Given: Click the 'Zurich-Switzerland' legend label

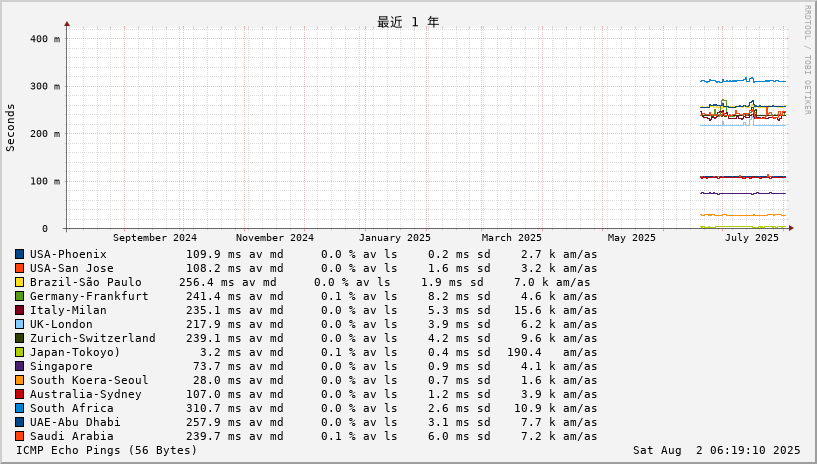Looking at the screenshot, I should click(x=92, y=338).
